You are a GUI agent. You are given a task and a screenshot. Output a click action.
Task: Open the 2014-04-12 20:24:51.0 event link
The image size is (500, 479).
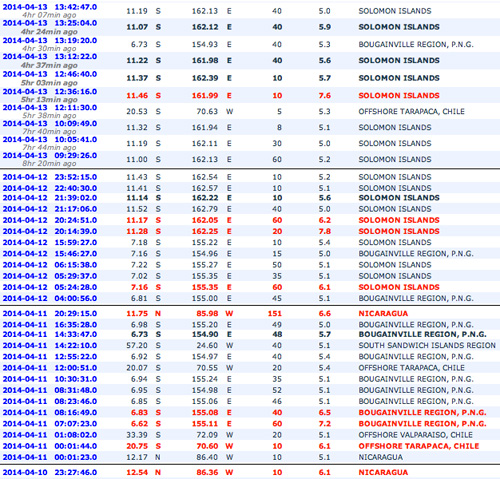click(50, 220)
